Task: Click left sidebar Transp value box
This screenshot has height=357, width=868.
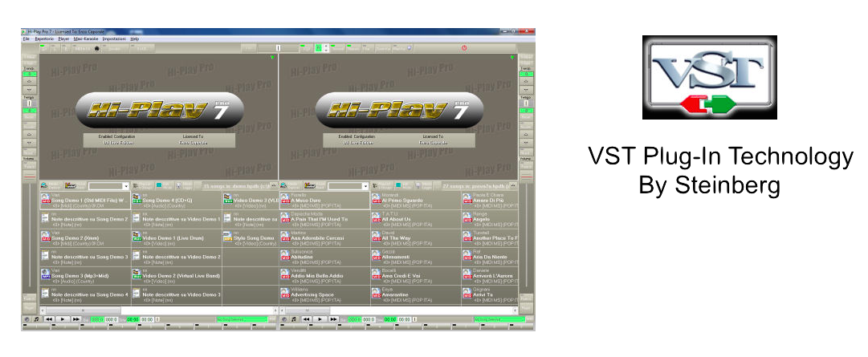Action: point(30,74)
